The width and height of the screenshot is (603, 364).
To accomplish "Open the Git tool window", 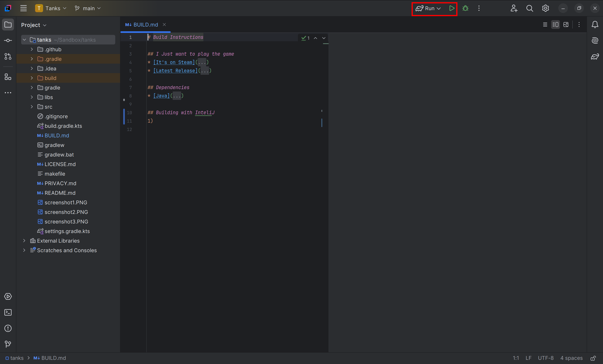I will point(8,344).
